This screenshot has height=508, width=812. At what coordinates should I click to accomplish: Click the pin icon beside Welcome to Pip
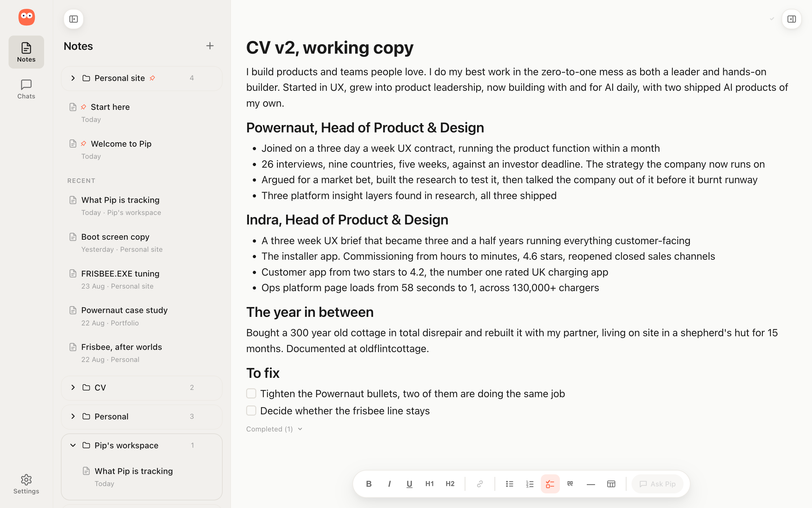click(83, 144)
